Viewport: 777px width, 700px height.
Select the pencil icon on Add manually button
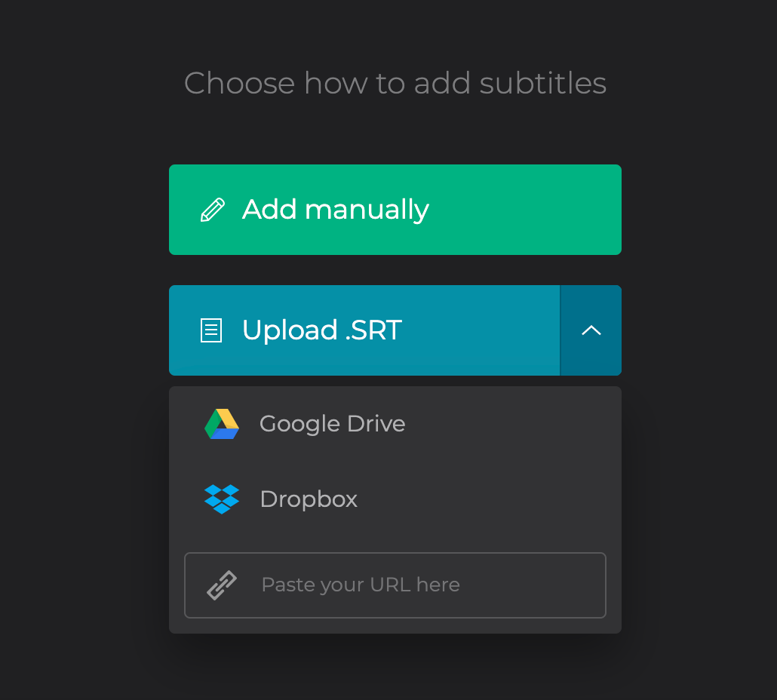click(x=213, y=210)
